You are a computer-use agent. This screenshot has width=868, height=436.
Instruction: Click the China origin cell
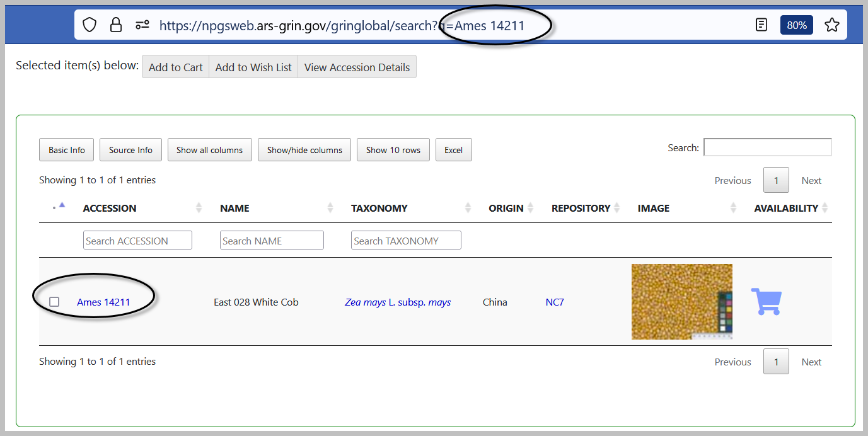tap(495, 302)
